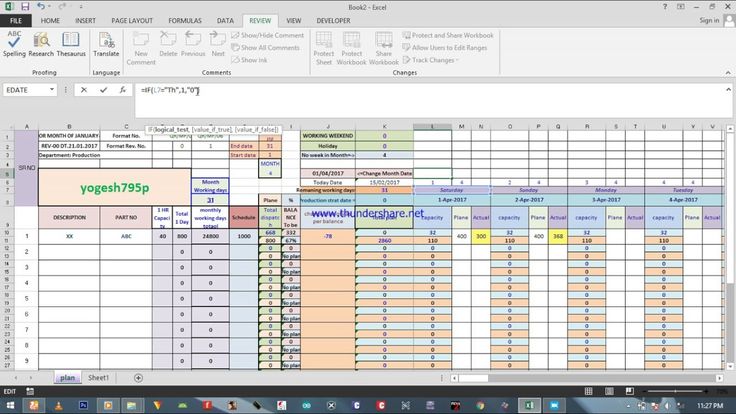Click Protect and Share Workbook
The image size is (736, 414).
click(448, 35)
